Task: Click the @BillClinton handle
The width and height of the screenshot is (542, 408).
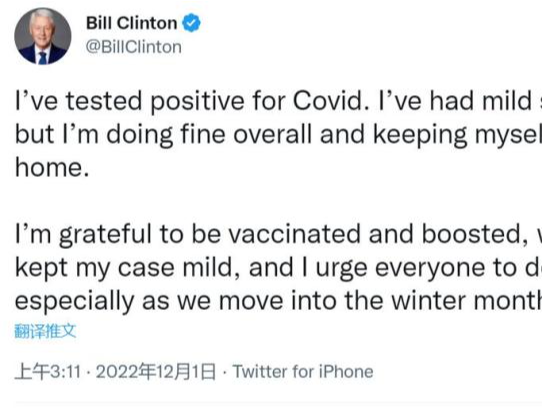Action: tap(133, 47)
